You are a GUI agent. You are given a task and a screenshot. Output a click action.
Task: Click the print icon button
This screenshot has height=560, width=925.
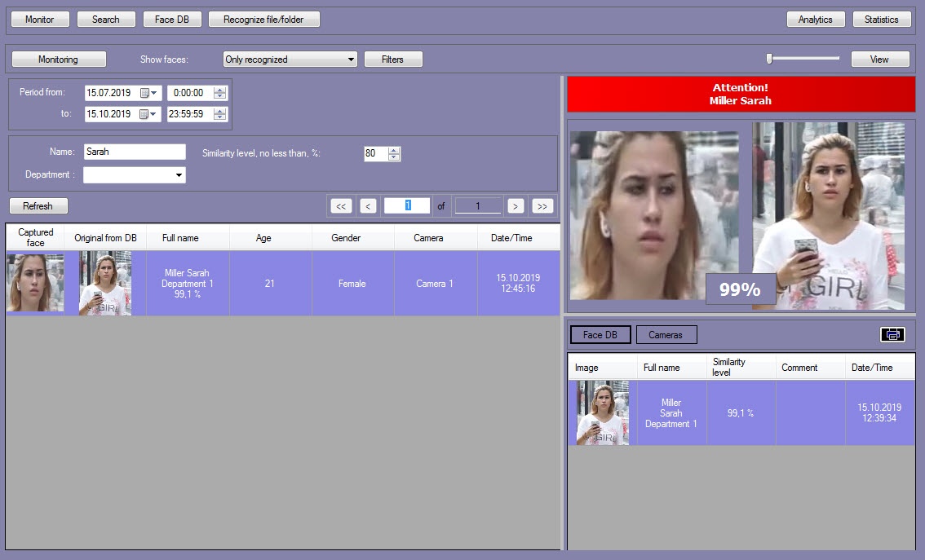point(892,334)
